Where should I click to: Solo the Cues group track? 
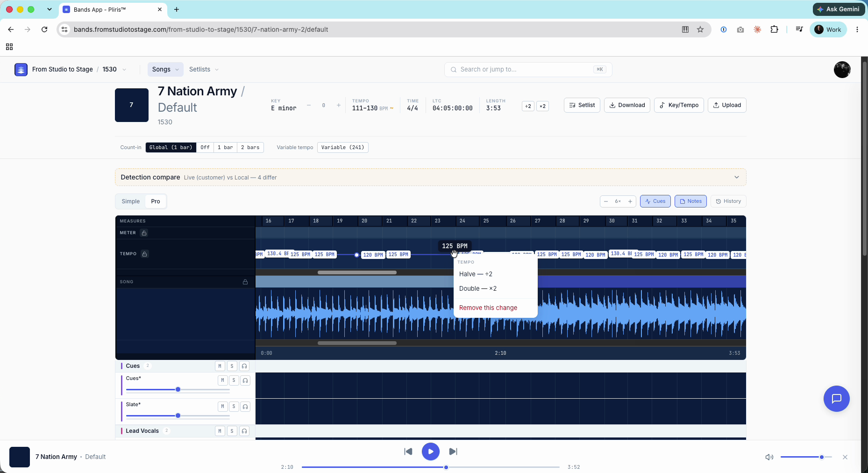(x=232, y=366)
